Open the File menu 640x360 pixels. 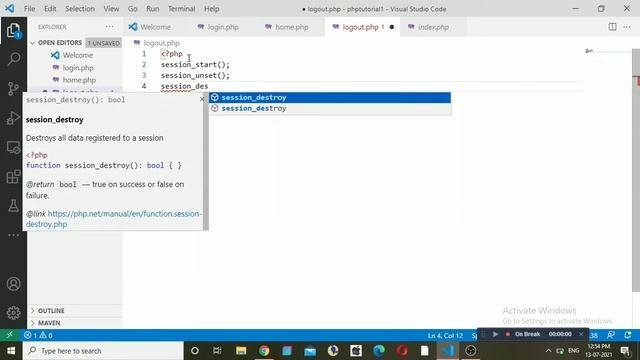coord(29,9)
